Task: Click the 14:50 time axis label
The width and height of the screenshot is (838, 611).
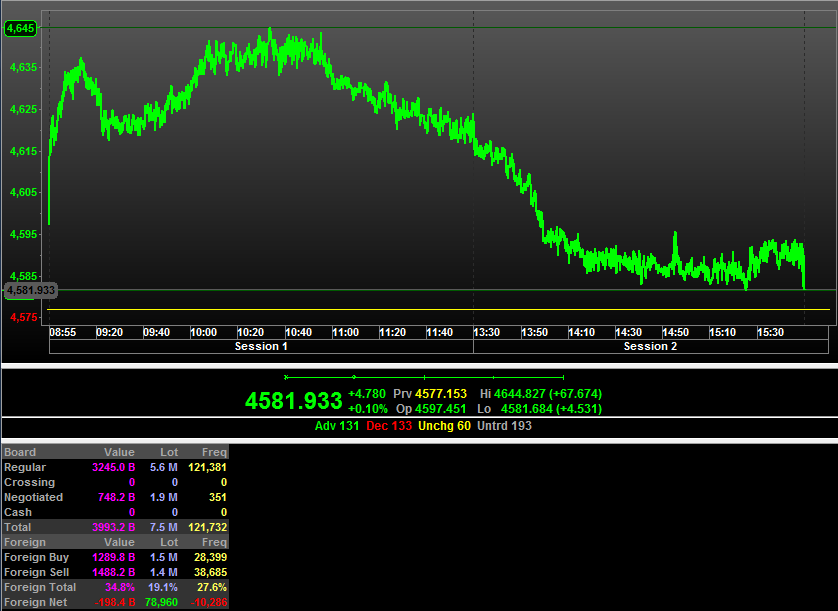Action: click(x=676, y=332)
